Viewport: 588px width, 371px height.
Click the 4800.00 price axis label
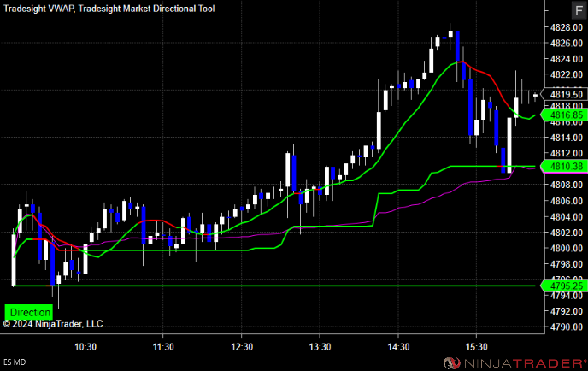pos(567,249)
